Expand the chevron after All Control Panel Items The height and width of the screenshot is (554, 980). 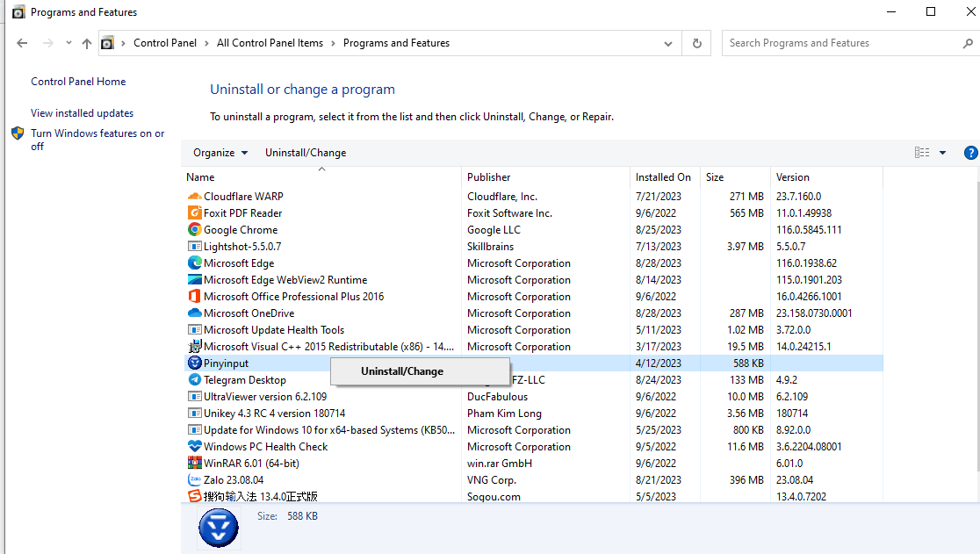tap(333, 43)
